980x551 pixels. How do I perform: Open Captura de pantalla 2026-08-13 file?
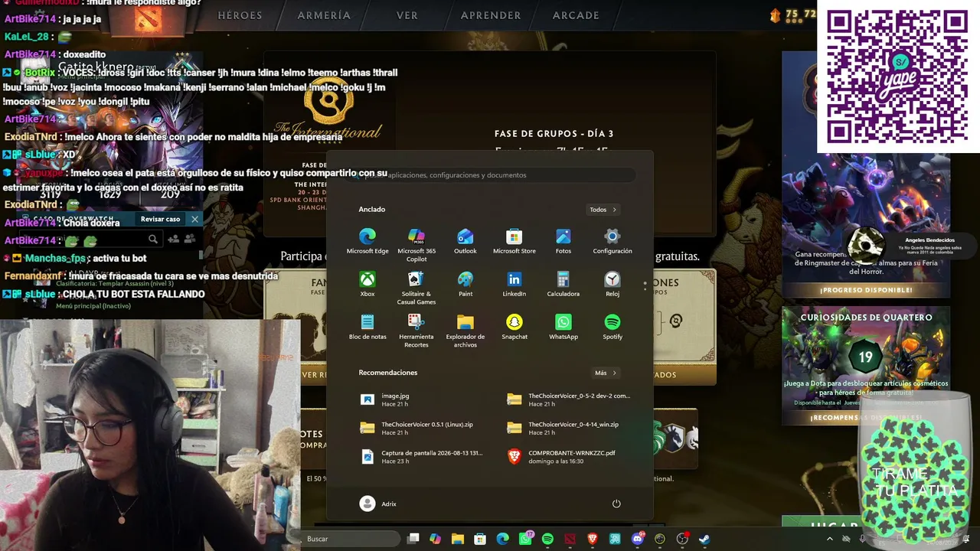[426, 456]
